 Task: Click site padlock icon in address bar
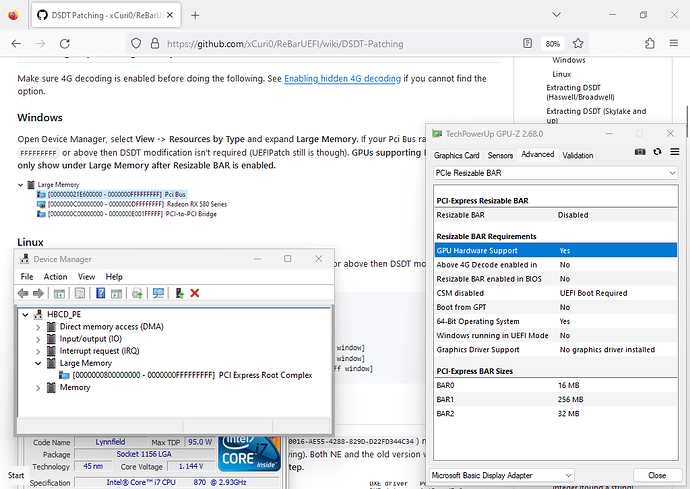click(155, 43)
